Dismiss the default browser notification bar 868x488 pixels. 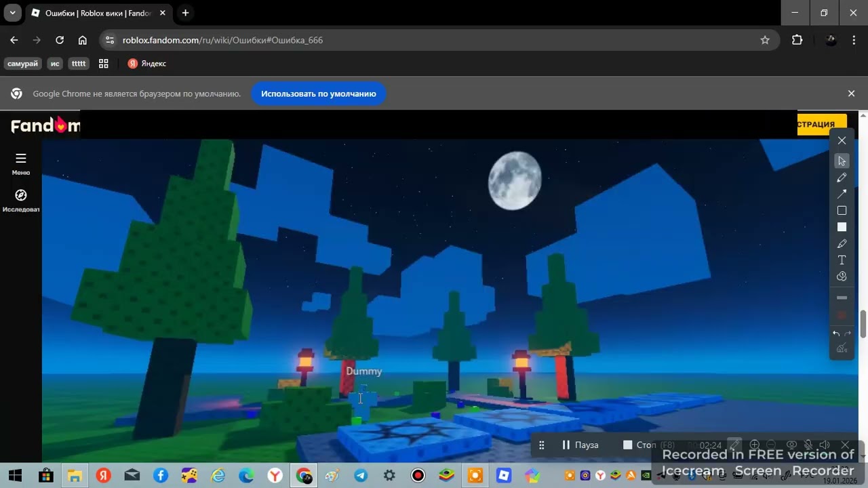click(851, 94)
